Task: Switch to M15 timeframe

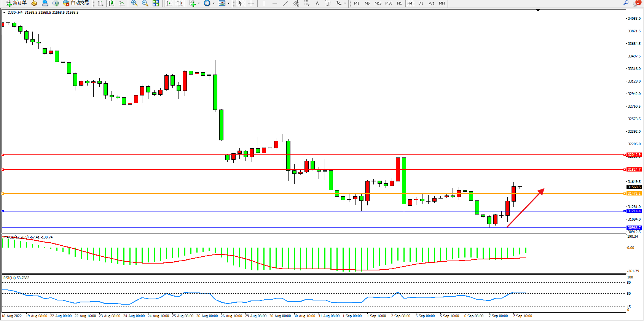Action: tap(378, 3)
